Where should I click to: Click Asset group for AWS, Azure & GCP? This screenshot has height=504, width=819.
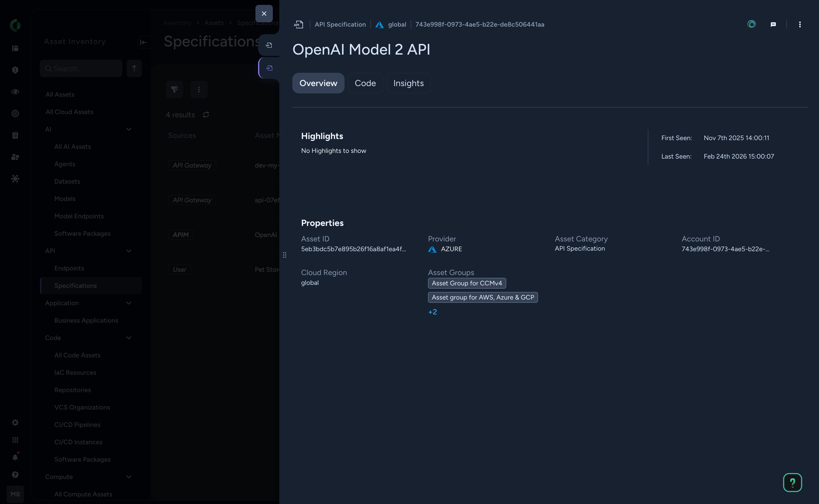tap(483, 297)
